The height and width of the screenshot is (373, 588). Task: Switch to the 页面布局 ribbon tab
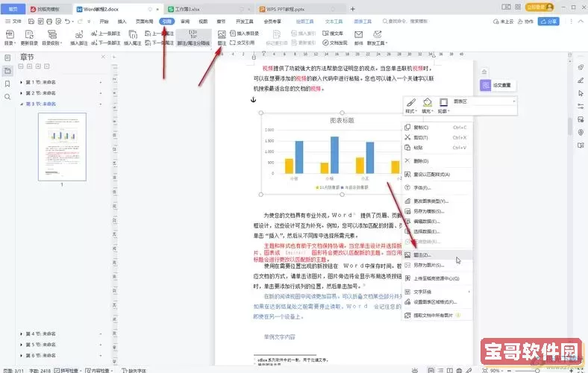pyautogui.click(x=144, y=22)
